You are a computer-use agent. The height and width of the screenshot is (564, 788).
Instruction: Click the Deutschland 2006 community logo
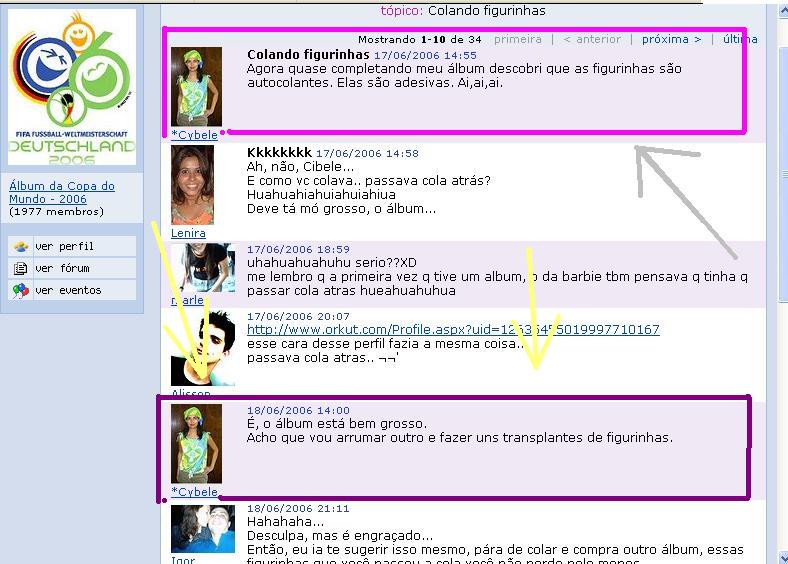coord(72,87)
